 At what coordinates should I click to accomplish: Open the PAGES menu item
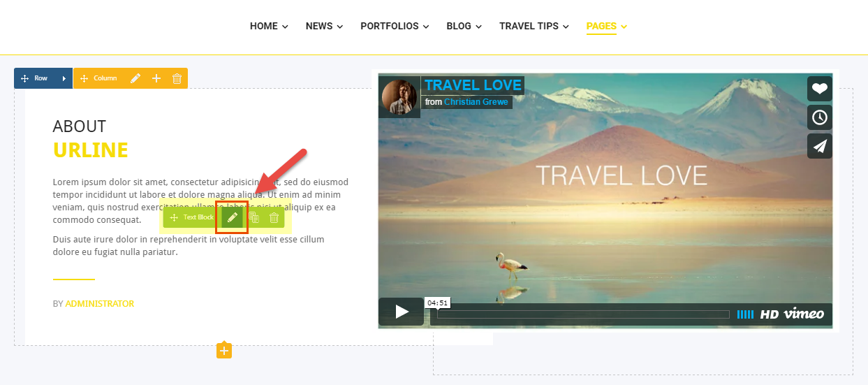[606, 26]
